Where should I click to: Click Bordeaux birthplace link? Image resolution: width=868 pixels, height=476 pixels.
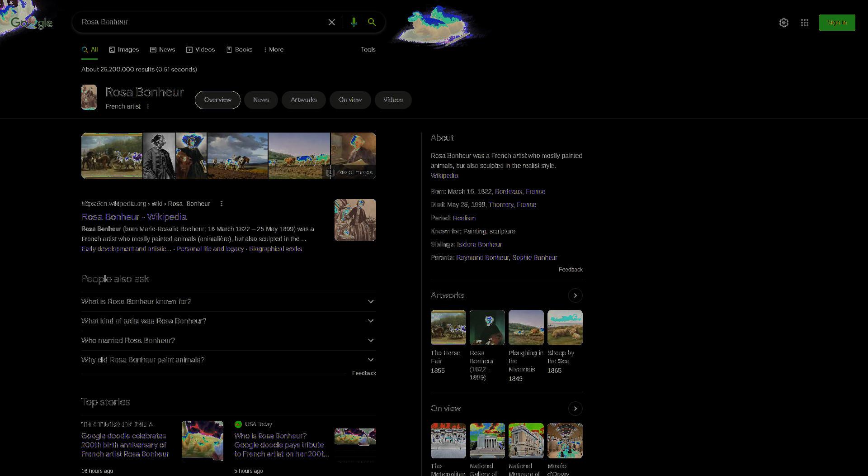tap(509, 191)
